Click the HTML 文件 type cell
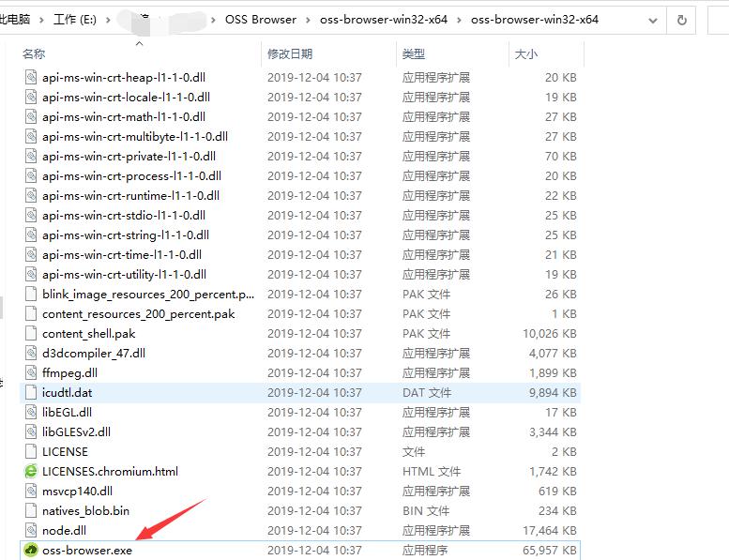Viewport: 729px width, 560px height. coord(431,471)
